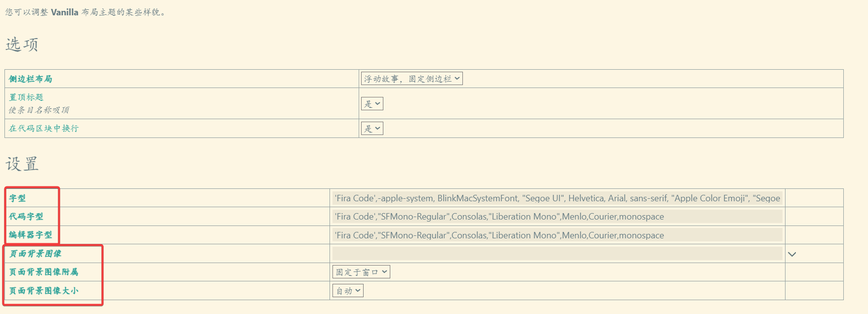Expand the chevron next to 页面背景图像 field
The height and width of the screenshot is (314, 868).
click(792, 254)
